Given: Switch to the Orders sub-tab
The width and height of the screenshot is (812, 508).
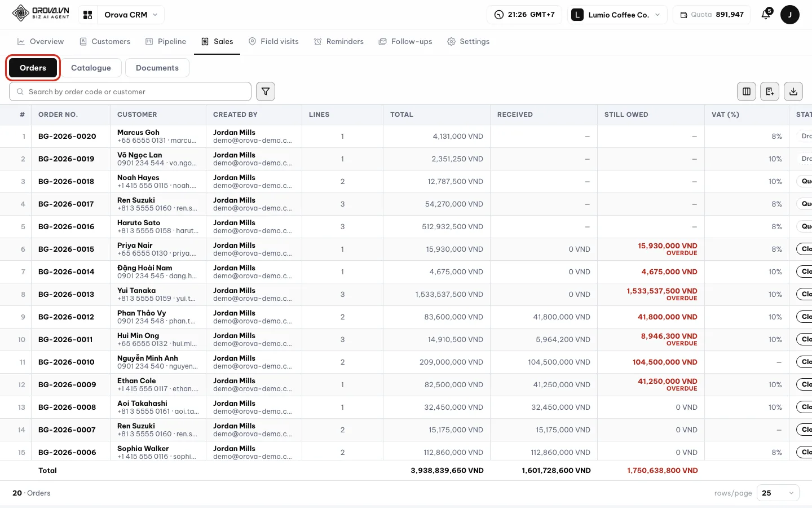Looking at the screenshot, I should pos(33,68).
